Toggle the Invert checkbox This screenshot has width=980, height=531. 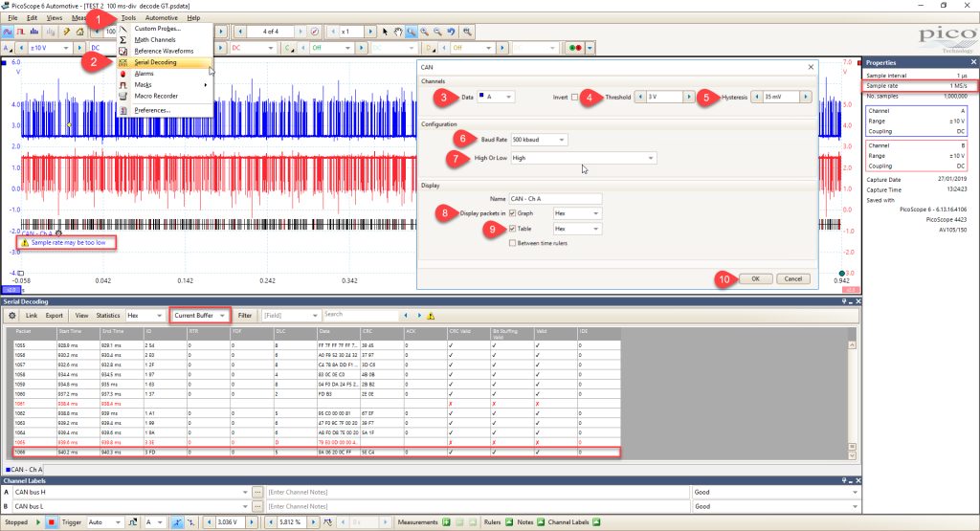point(574,97)
